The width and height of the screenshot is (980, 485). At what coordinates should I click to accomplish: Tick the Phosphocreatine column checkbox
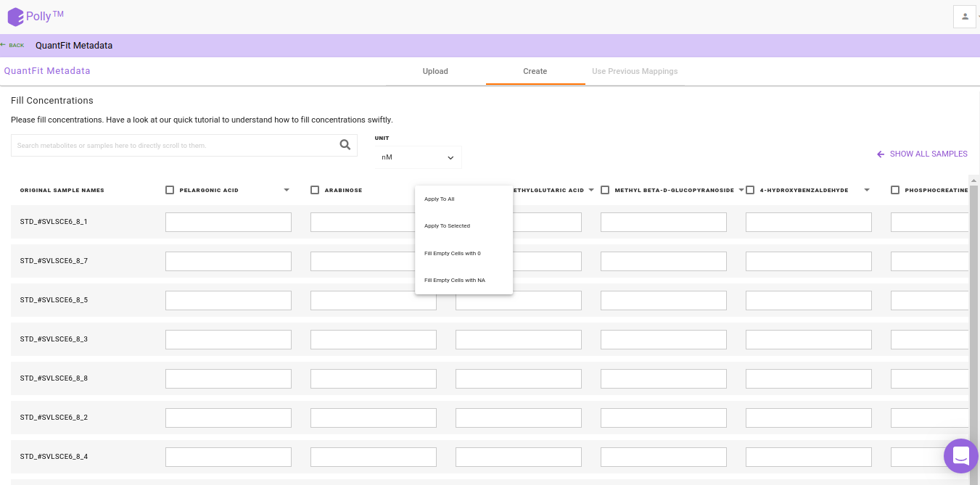[x=895, y=190]
